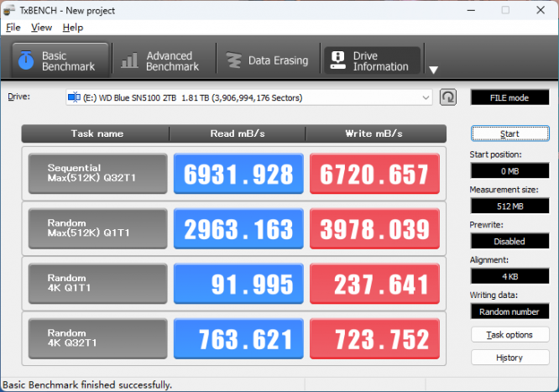Click the Writing data Random number field
Image resolution: width=559 pixels, height=392 pixels.
(509, 311)
